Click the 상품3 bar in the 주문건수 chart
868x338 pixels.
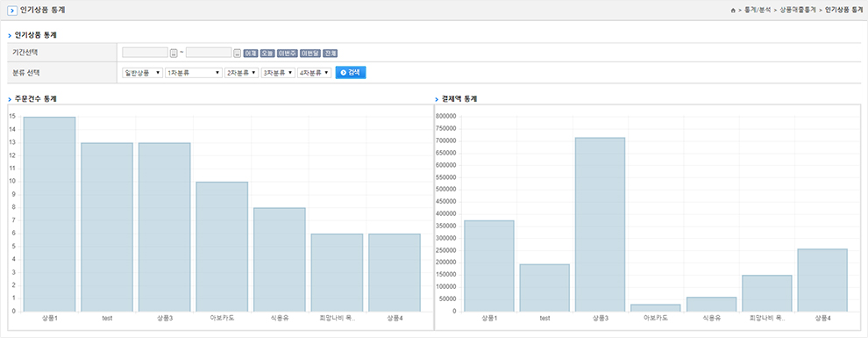pos(165,227)
